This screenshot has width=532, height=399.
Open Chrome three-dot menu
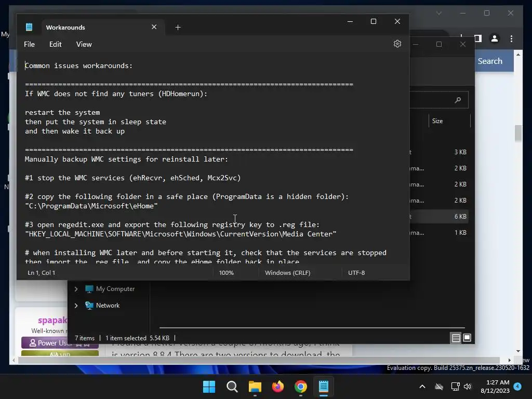coord(511,38)
